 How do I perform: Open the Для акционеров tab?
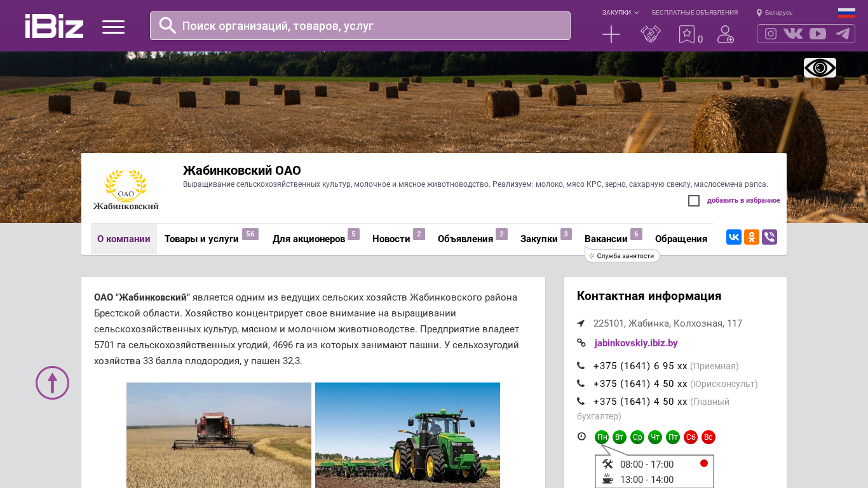[316, 239]
